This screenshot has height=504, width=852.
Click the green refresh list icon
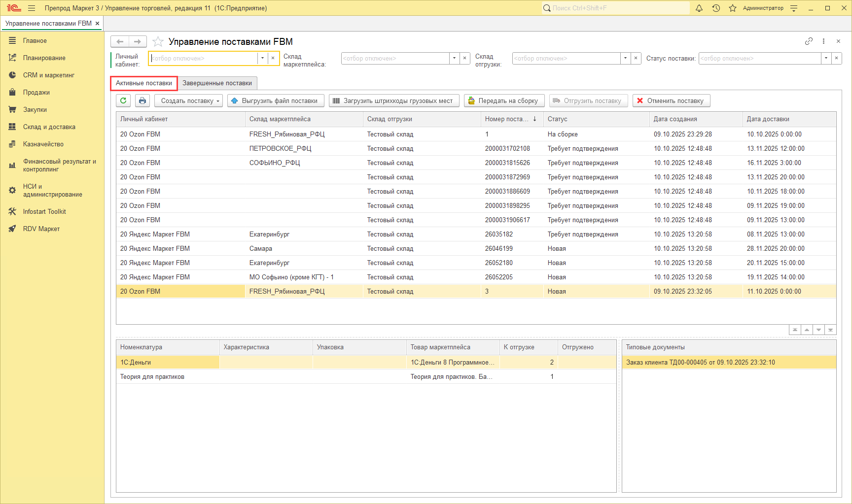click(123, 101)
